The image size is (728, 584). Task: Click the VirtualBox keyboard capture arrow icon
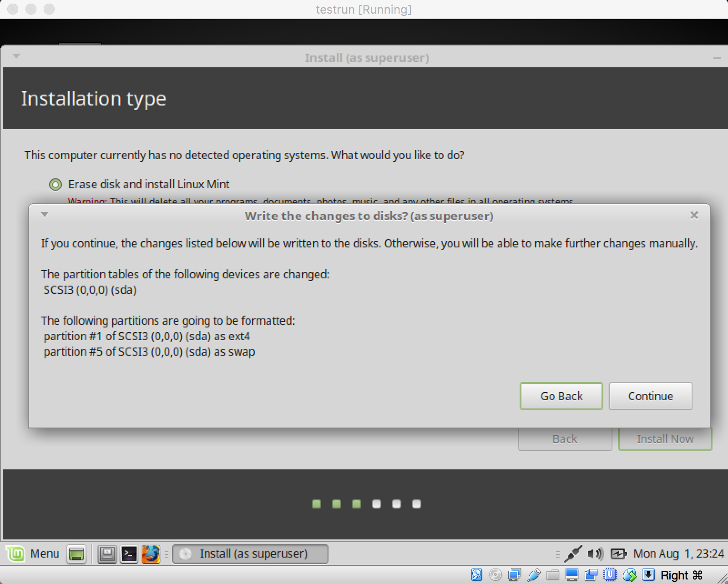point(648,575)
